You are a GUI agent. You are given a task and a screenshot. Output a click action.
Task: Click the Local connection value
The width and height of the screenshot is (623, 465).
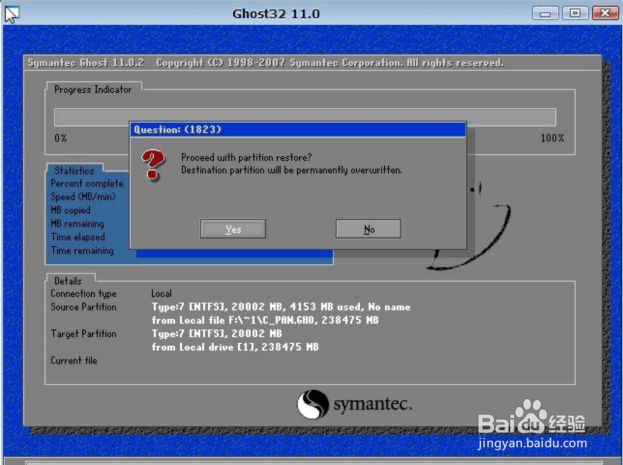click(x=161, y=294)
